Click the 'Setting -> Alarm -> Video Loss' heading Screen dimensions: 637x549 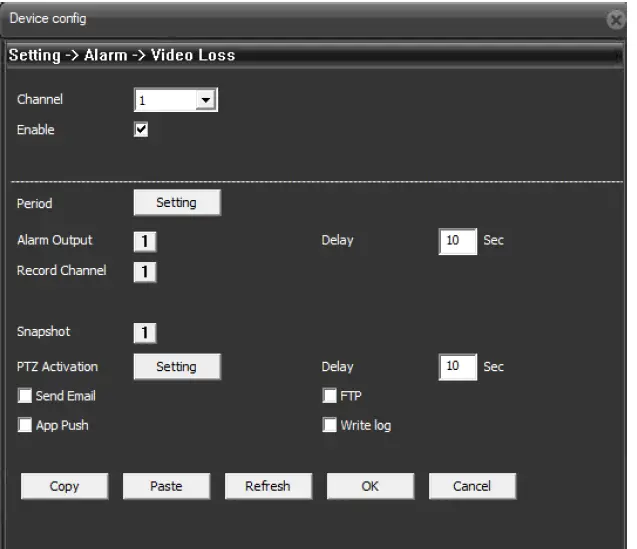click(122, 55)
